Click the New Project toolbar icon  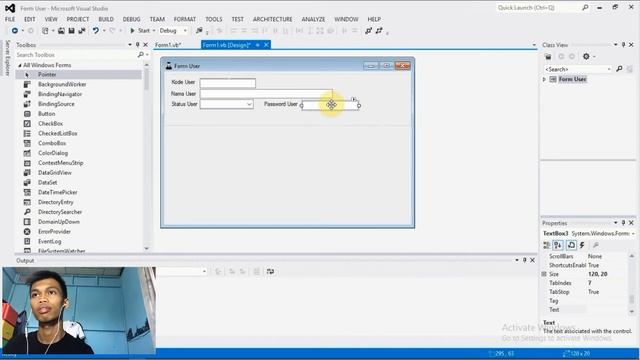[45, 31]
